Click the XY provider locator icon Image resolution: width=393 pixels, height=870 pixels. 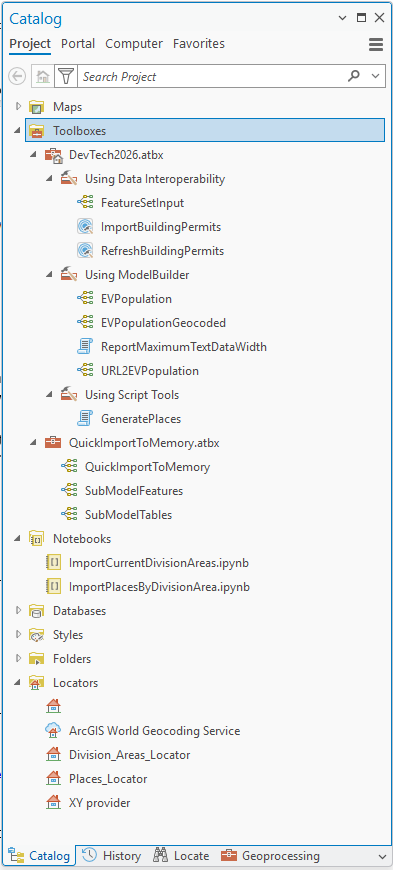[53, 802]
